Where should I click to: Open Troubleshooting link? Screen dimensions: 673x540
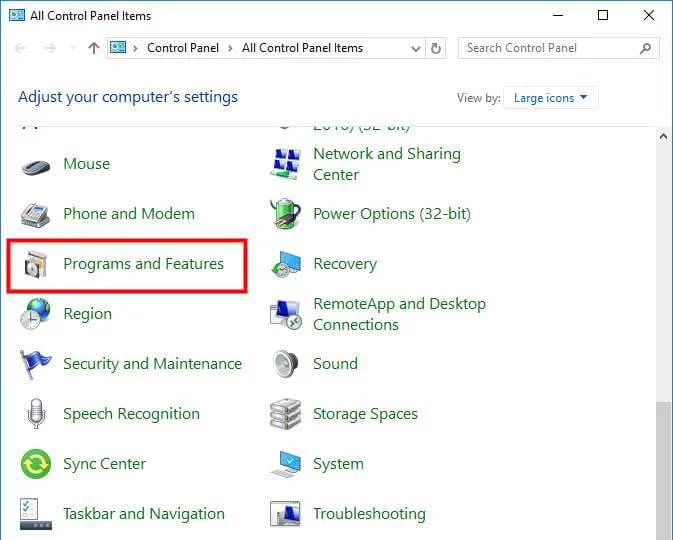(x=370, y=514)
